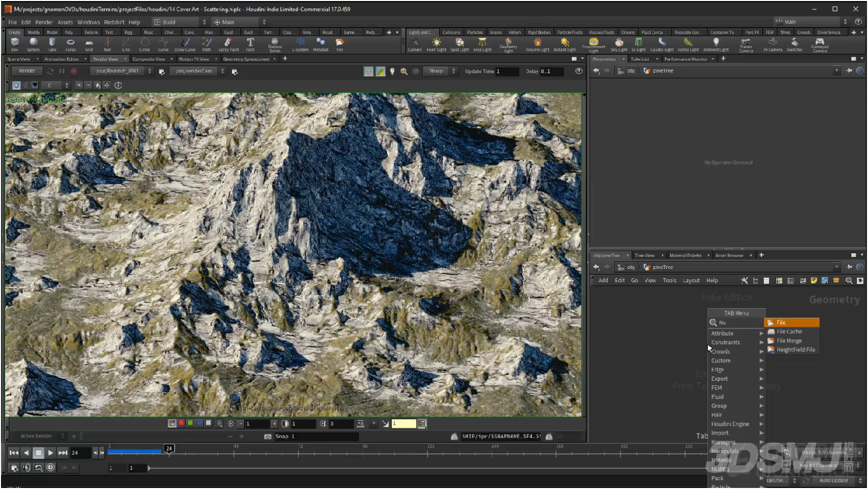Jump to the first frame
Viewport: 868px width, 489px height.
15,453
